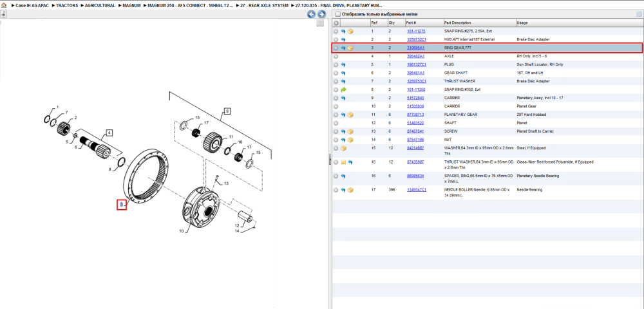
Task: Open part number 86985834 link
Action: coord(415,176)
